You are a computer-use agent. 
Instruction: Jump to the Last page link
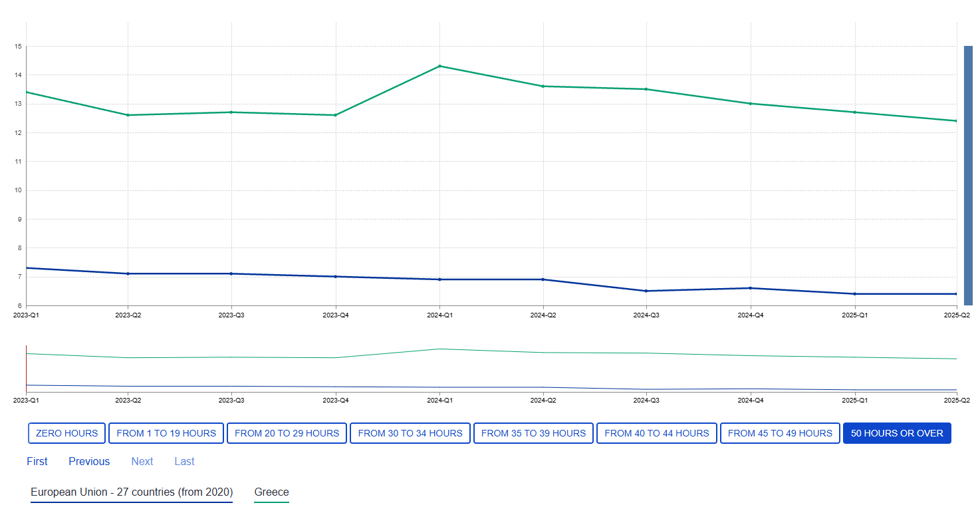(x=184, y=461)
